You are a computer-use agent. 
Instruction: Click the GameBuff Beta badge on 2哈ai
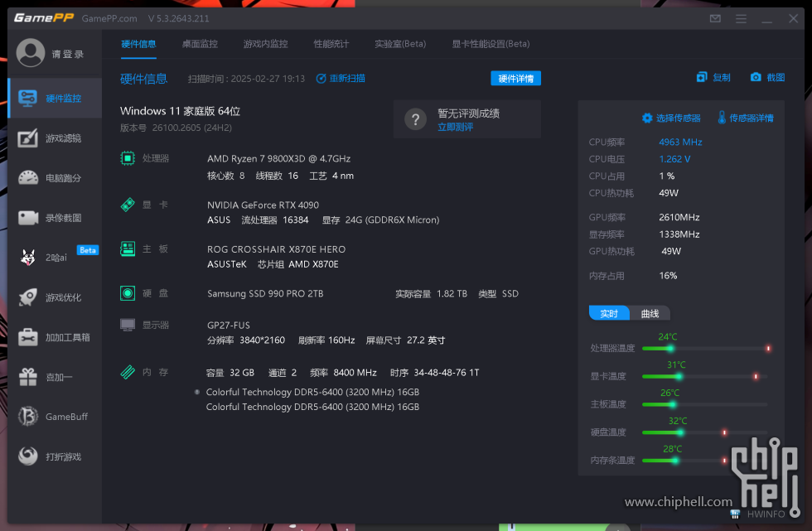[88, 250]
